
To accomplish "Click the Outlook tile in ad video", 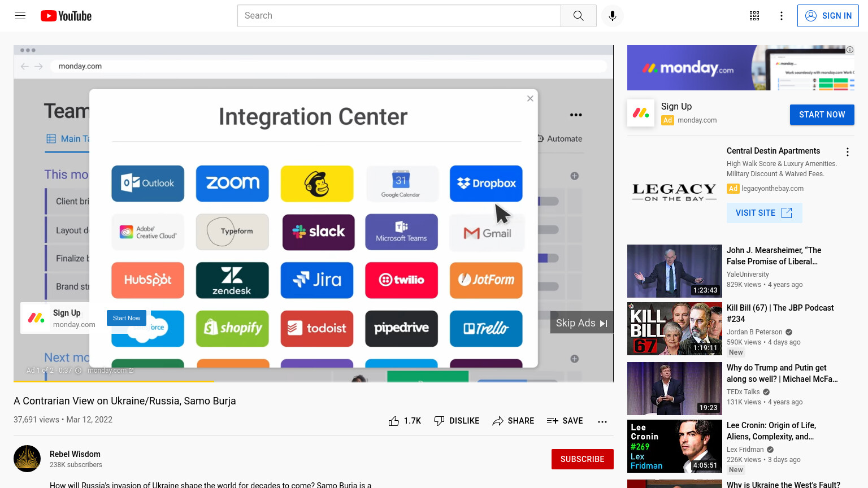I will tap(148, 184).
